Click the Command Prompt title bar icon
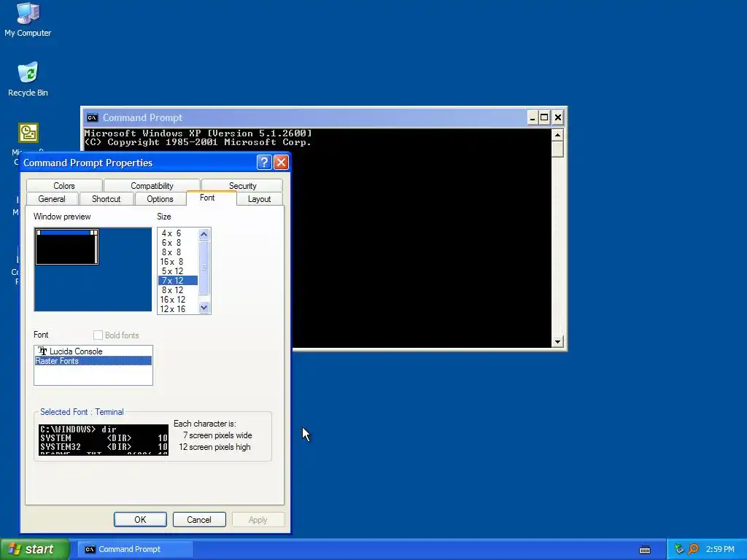 point(92,117)
